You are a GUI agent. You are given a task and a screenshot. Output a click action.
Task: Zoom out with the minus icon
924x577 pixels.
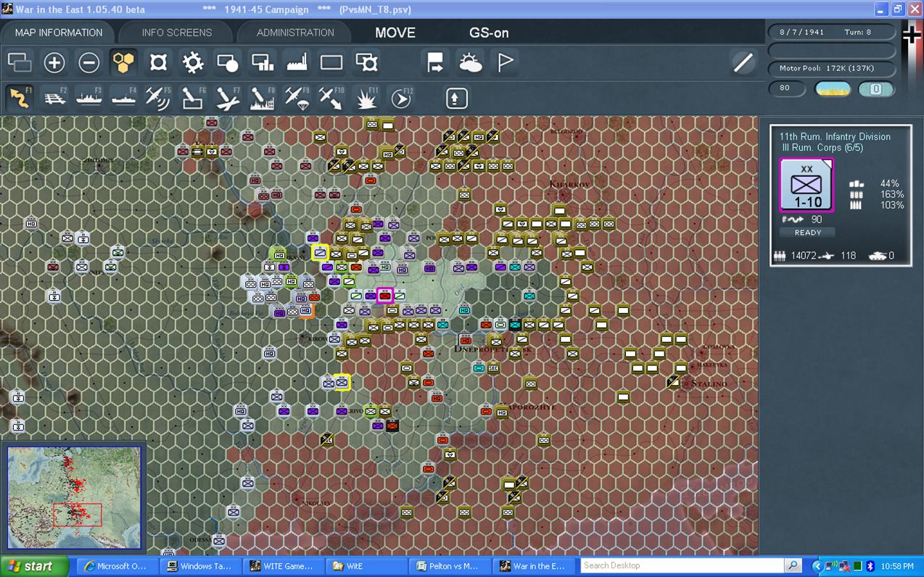pyautogui.click(x=89, y=62)
